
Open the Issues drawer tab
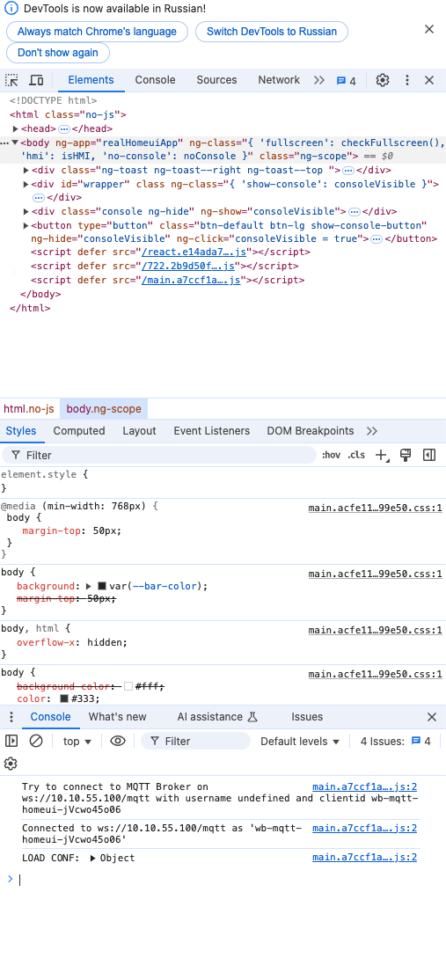(x=307, y=717)
